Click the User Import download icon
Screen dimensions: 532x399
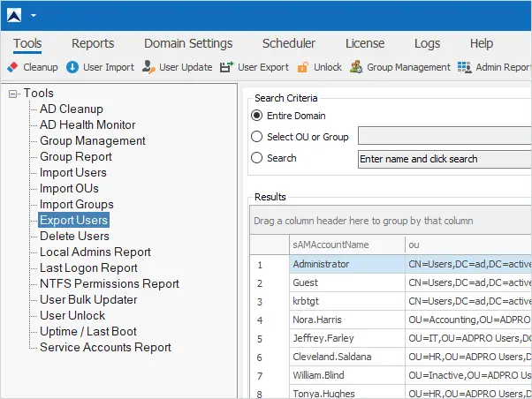click(72, 67)
